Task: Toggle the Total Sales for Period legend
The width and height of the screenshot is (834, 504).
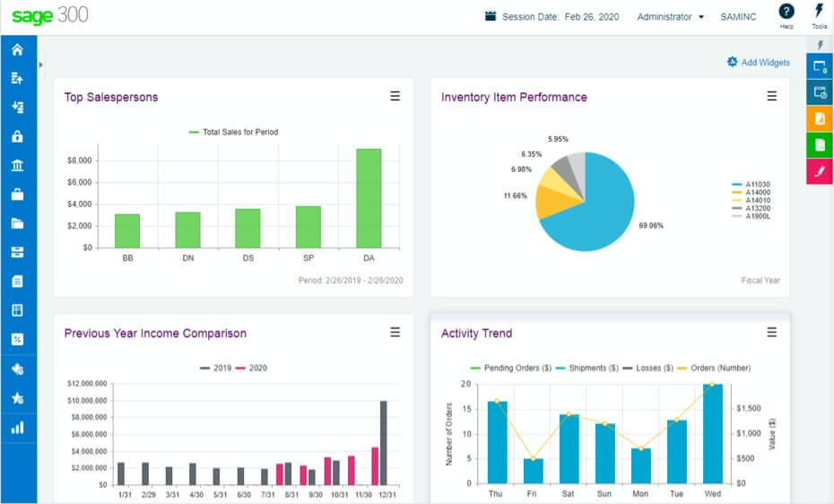Action: [233, 132]
